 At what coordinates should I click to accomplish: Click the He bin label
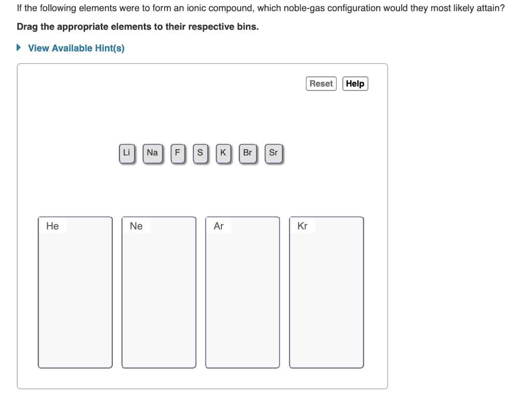click(x=52, y=226)
